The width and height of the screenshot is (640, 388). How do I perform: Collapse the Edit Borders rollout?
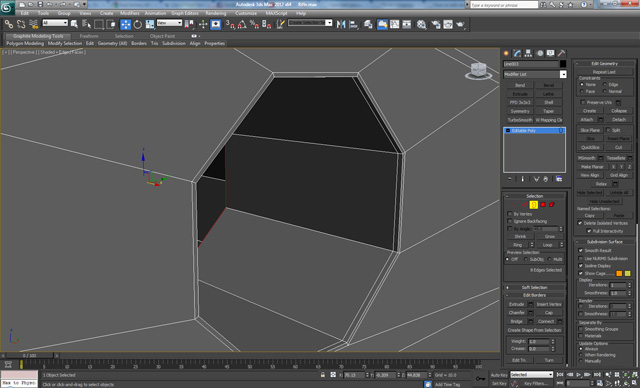pos(534,295)
